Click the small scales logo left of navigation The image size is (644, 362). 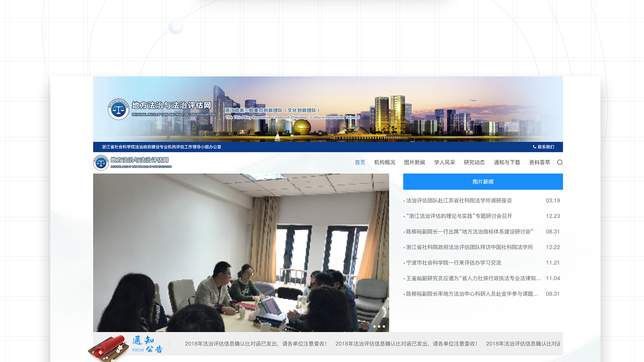101,163
